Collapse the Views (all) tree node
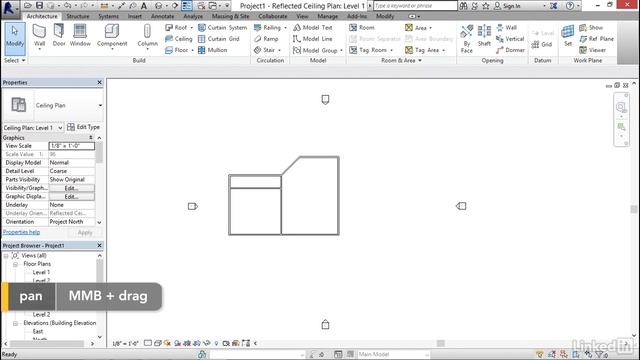Viewport: 640px width, 360px height. (x=6, y=256)
